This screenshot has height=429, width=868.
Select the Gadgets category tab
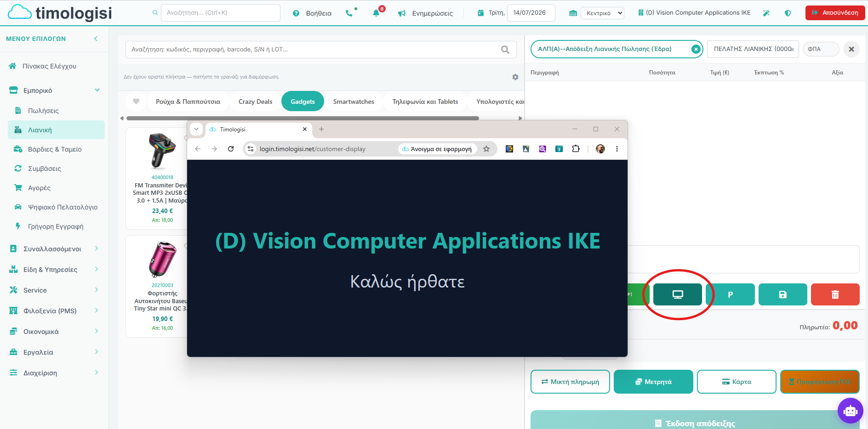303,102
